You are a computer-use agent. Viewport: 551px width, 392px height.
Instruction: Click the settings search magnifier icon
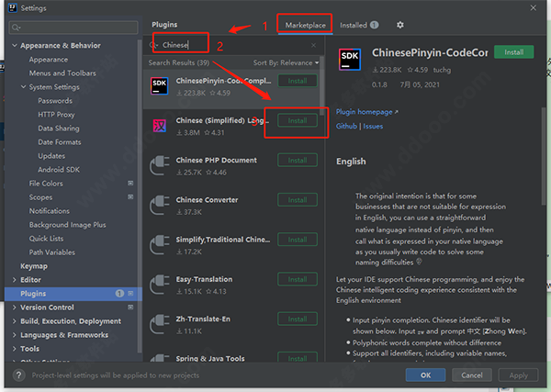pos(16,28)
